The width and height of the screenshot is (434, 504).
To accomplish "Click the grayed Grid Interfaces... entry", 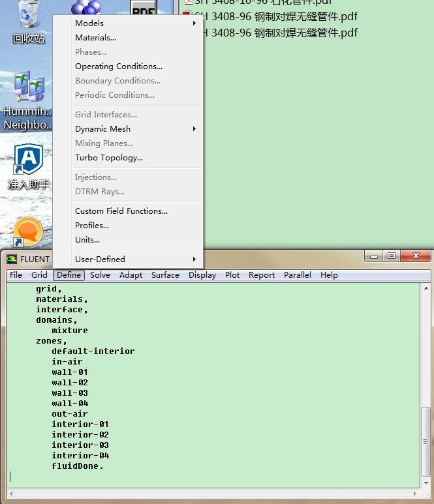I will [x=128, y=115].
